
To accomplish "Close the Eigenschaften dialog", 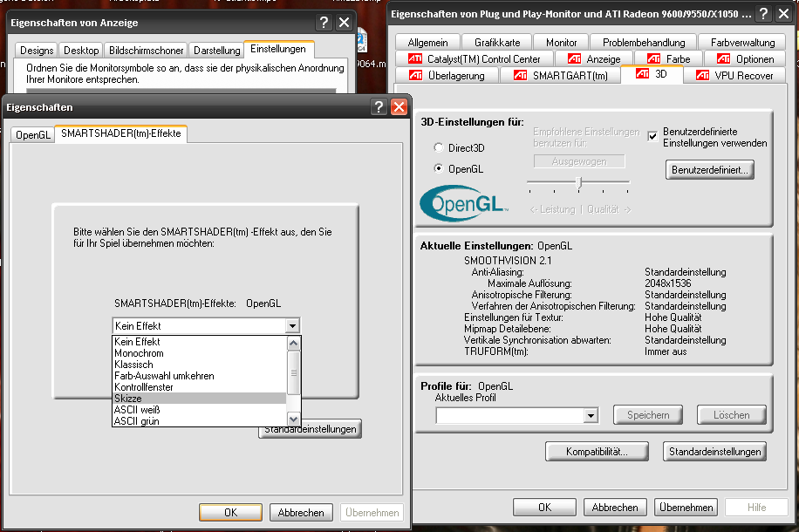I will point(399,107).
